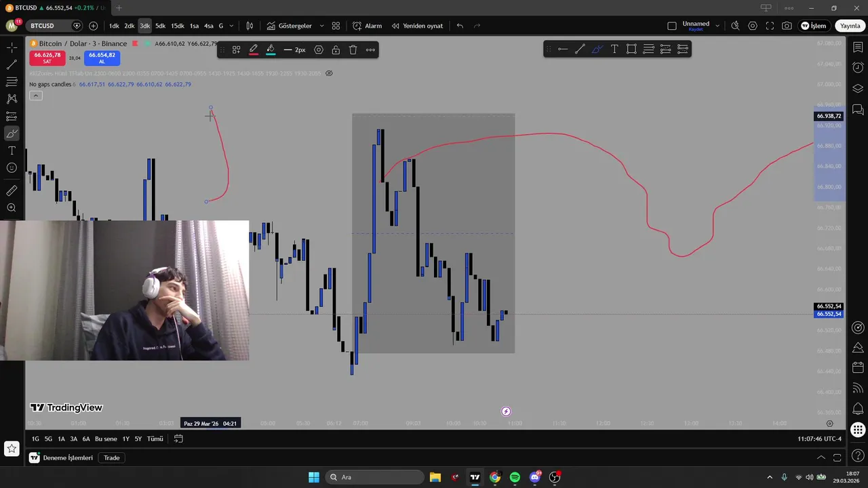The width and height of the screenshot is (868, 488).
Task: Toggle fullscreen mode
Action: (x=770, y=26)
